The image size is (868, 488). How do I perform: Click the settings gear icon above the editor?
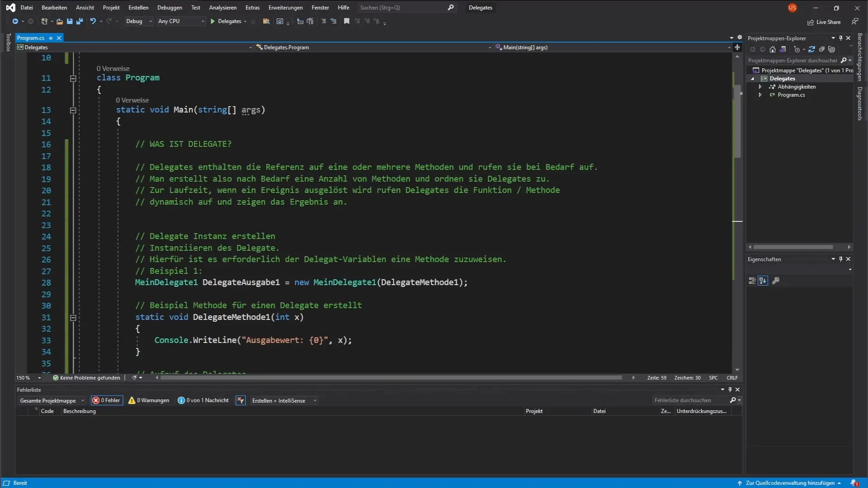740,38
